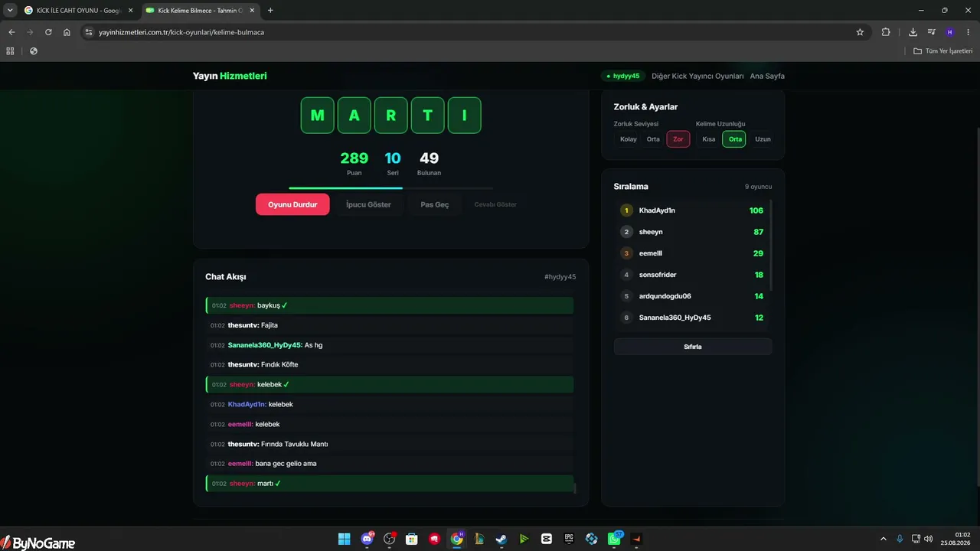The width and height of the screenshot is (980, 551).
Task: Reload the page with the refresh icon
Action: pyautogui.click(x=48, y=32)
